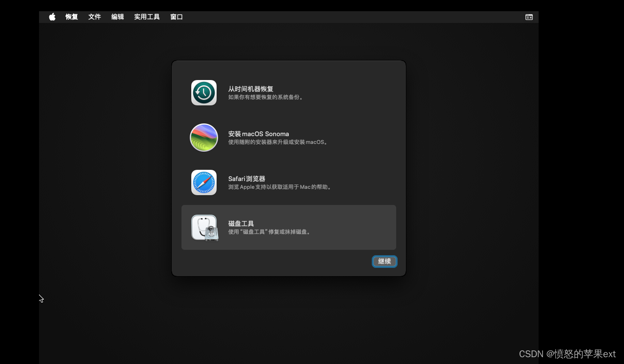This screenshot has height=364, width=624.
Task: Click the input source icon in menu bar
Action: click(529, 17)
